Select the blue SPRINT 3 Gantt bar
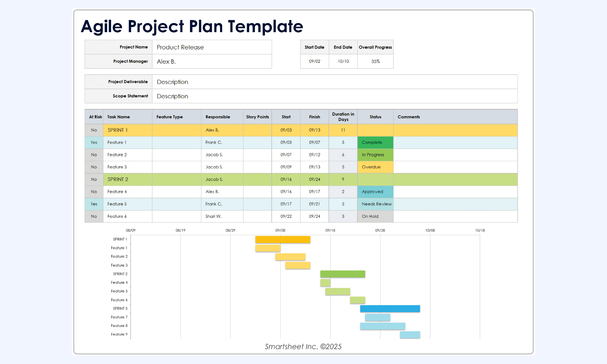 (x=390, y=308)
